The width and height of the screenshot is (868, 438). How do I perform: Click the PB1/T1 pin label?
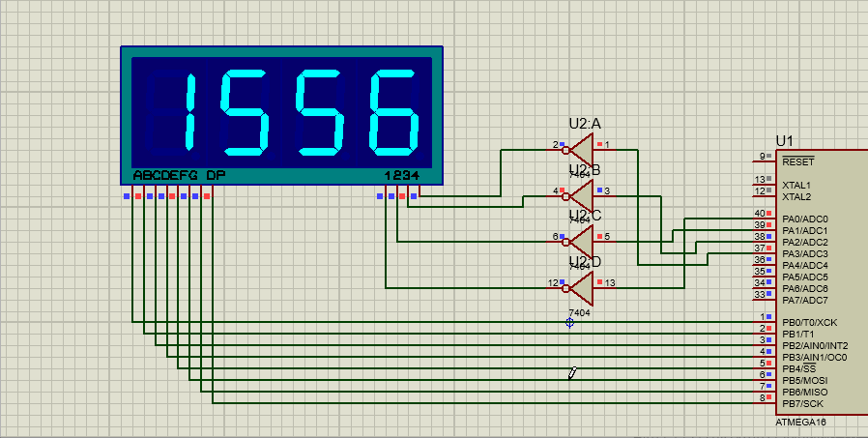pyautogui.click(x=797, y=335)
